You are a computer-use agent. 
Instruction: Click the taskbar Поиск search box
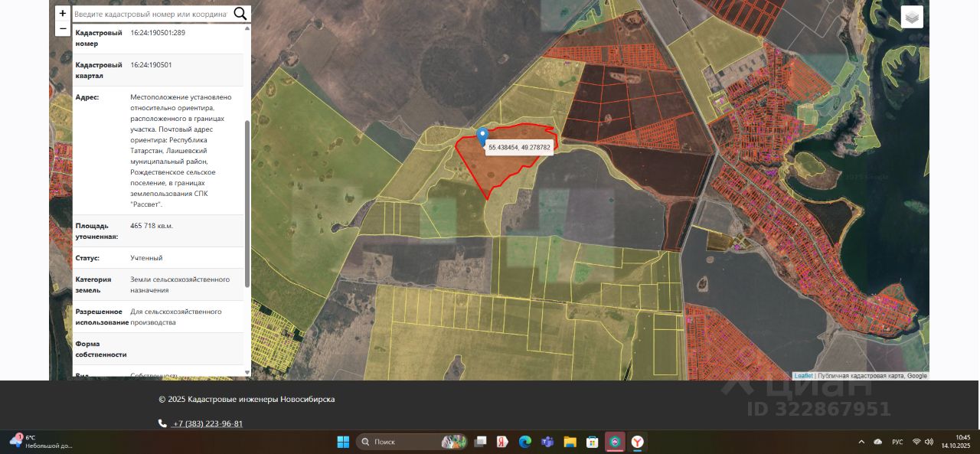click(411, 442)
